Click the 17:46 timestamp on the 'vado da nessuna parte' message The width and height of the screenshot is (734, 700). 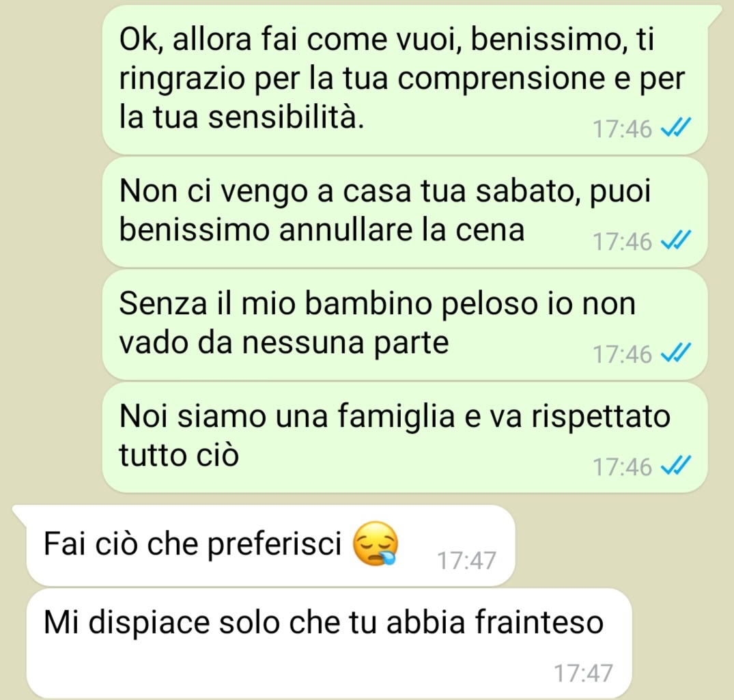tap(622, 354)
